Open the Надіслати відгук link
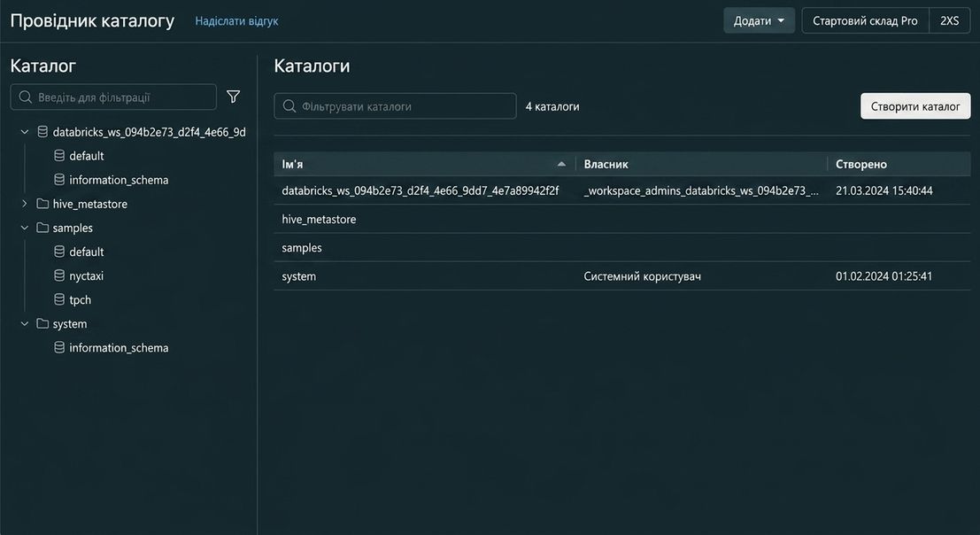980x535 pixels. click(x=236, y=21)
